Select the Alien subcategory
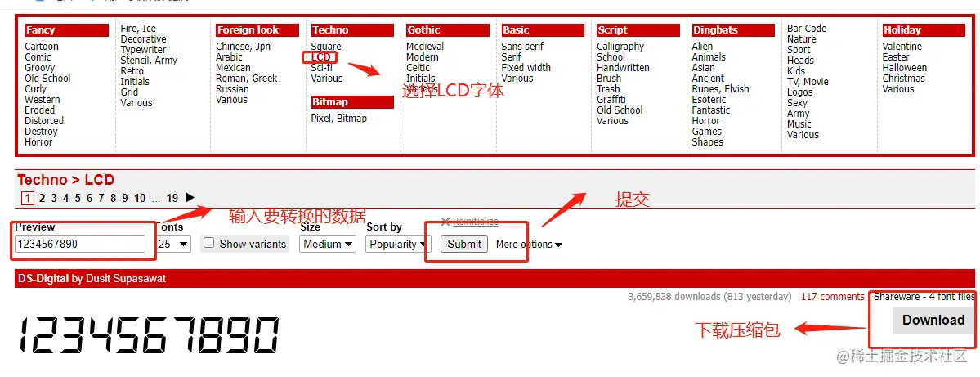Screen dimensions: 980x377 [x=702, y=47]
